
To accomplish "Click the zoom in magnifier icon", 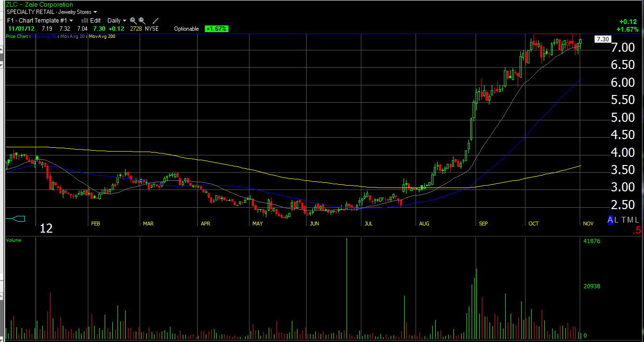I will tap(133, 21).
